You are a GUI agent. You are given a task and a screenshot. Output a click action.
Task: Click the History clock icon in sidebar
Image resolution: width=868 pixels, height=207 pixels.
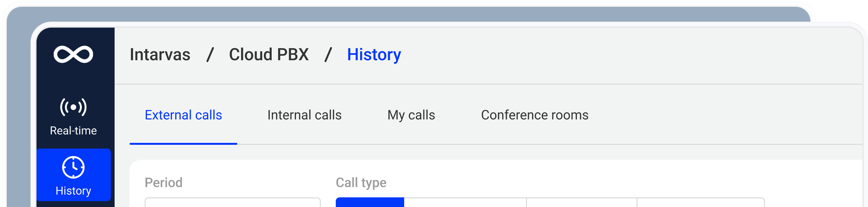coord(73,167)
